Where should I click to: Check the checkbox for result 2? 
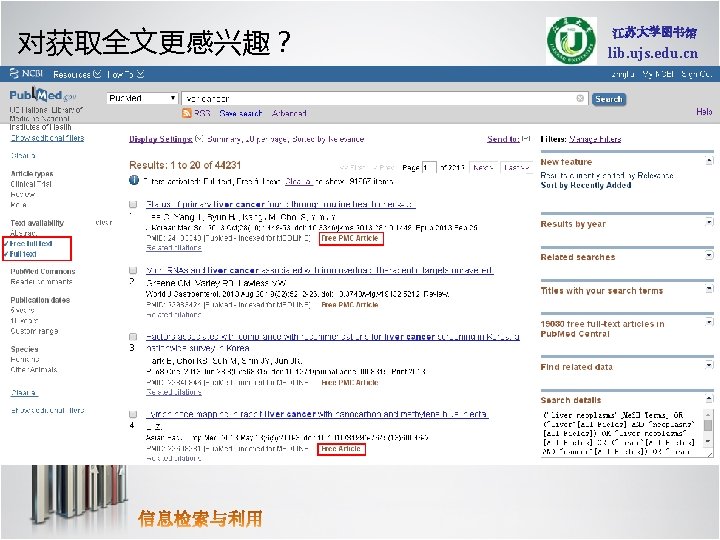133,270
